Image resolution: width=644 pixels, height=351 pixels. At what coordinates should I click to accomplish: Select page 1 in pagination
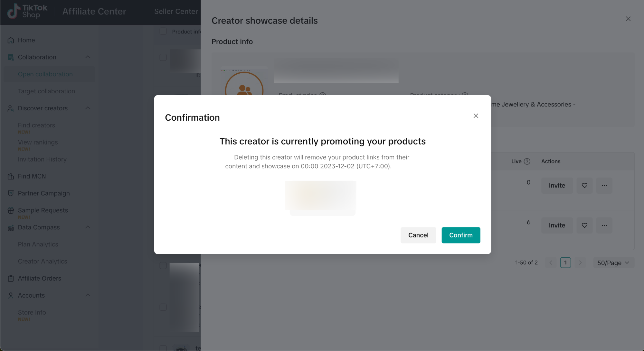tap(565, 263)
